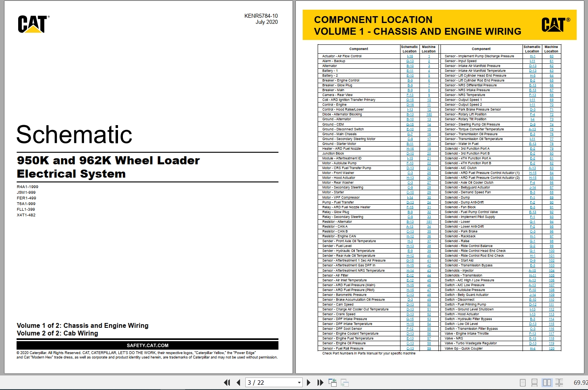Viewport: 588px width, 390px height.
Task: Follow schematic link G-7 for Ground - Main Chassis
Action: [x=410, y=134]
